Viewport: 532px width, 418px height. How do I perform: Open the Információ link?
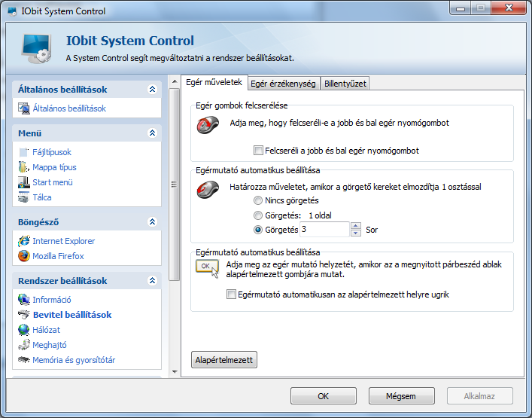[52, 300]
